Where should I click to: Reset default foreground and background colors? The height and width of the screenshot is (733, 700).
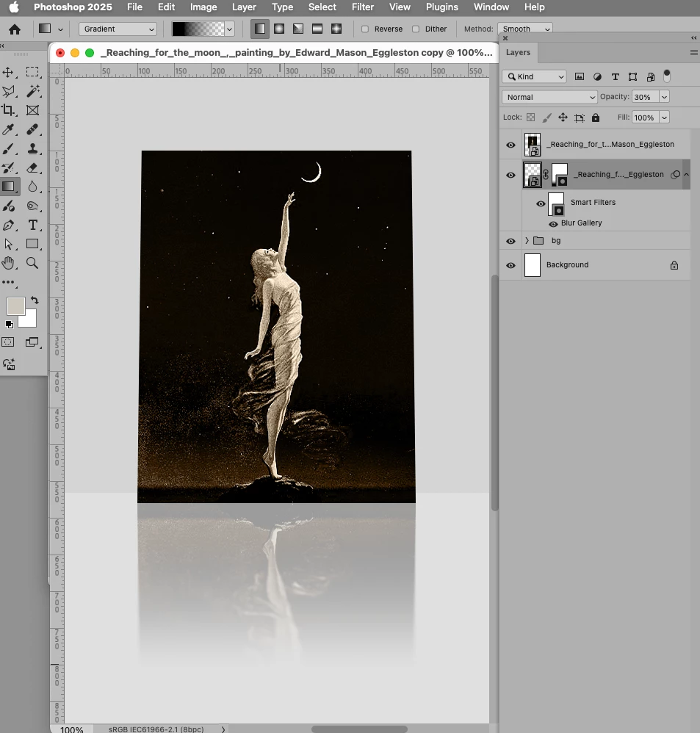[x=10, y=325]
